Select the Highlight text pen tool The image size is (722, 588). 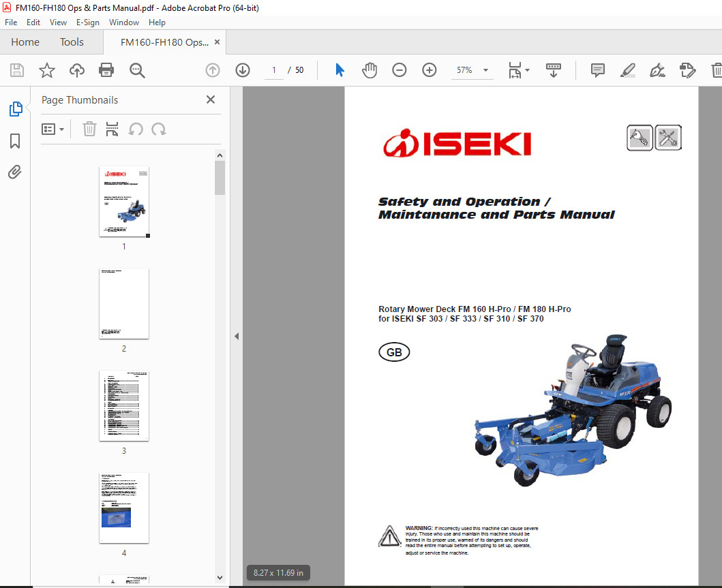tap(628, 70)
